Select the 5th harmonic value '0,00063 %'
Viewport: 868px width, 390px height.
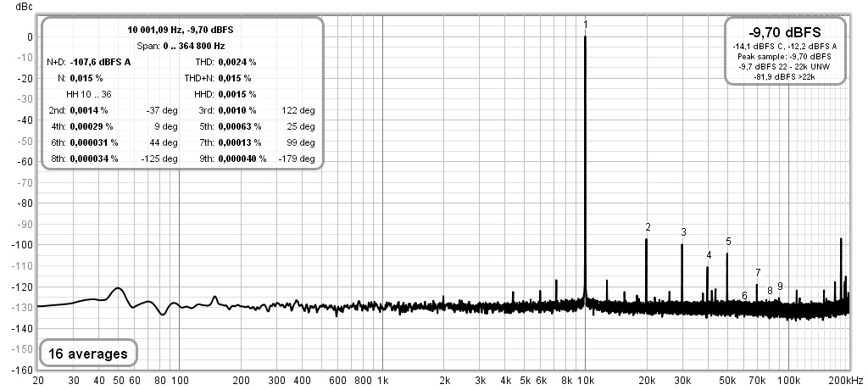tap(240, 126)
